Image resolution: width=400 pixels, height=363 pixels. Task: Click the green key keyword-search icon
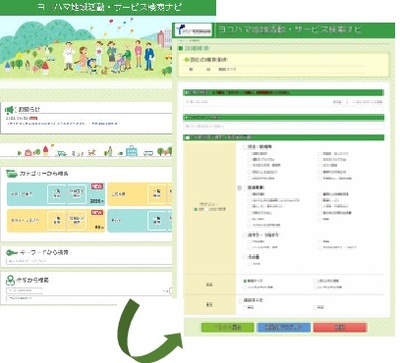pos(12,253)
